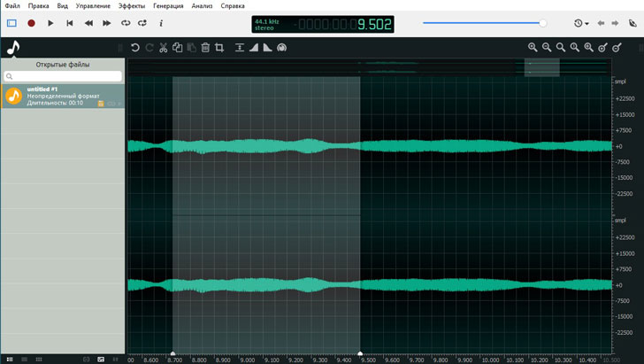Click the red Record button

[x=31, y=23]
